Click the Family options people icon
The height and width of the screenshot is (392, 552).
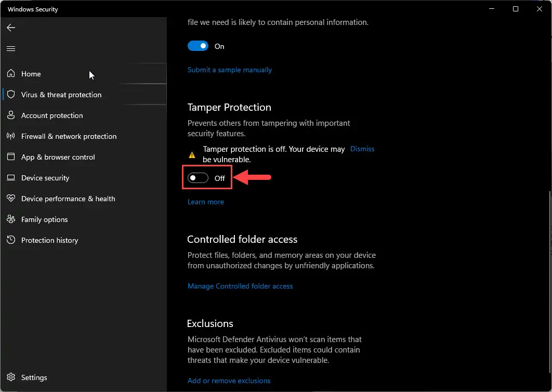click(11, 219)
